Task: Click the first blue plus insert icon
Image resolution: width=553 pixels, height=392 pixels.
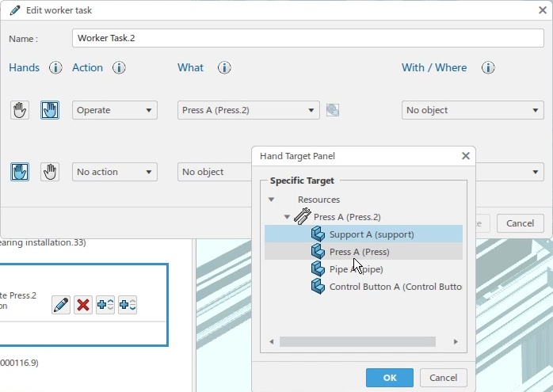Action: click(x=105, y=305)
